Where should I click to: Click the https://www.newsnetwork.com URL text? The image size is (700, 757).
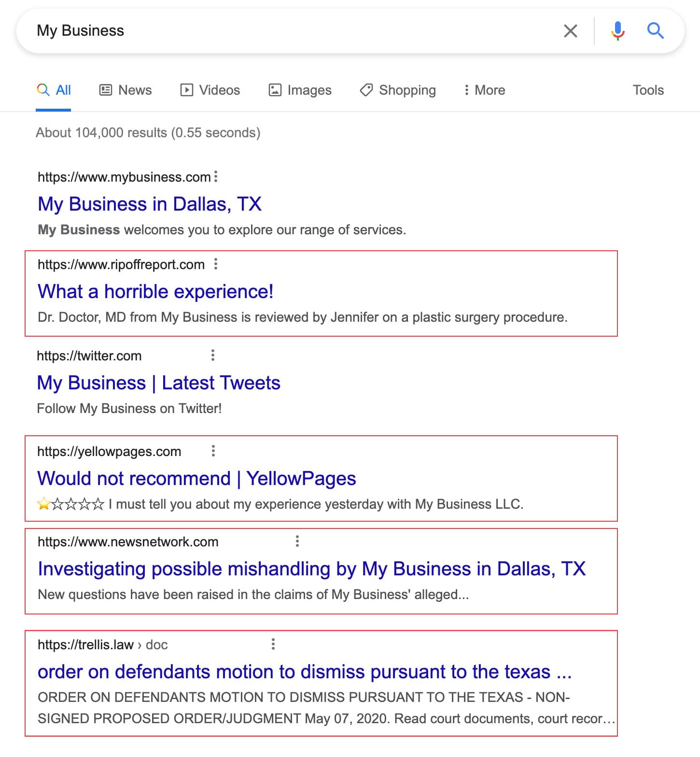click(128, 542)
